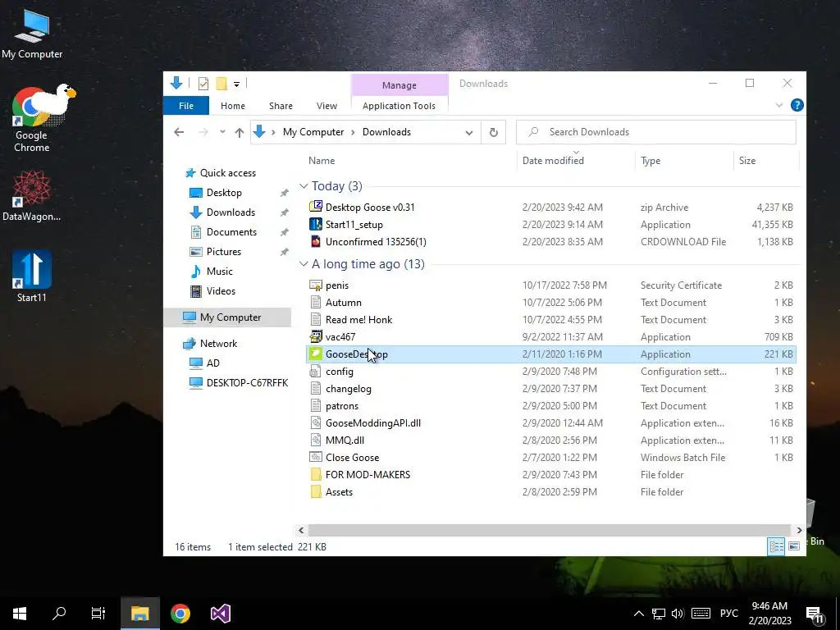Image resolution: width=840 pixels, height=630 pixels.
Task: Open Music in the navigation pane
Action: click(219, 272)
